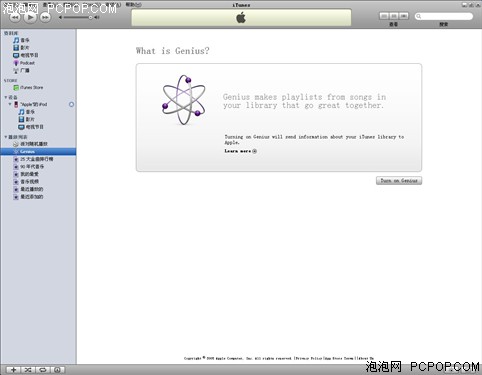The height and width of the screenshot is (375, 482).
Task: Click the Turn on Genius button
Action: [x=399, y=181]
